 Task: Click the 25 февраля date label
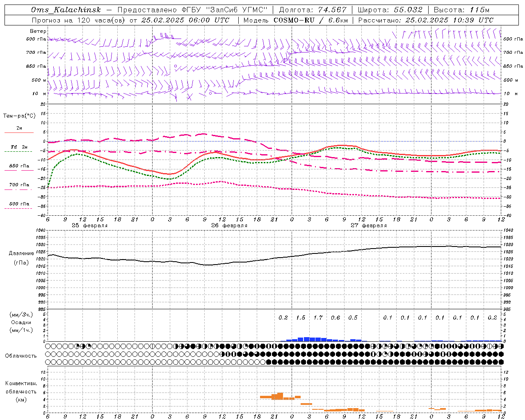(90, 226)
